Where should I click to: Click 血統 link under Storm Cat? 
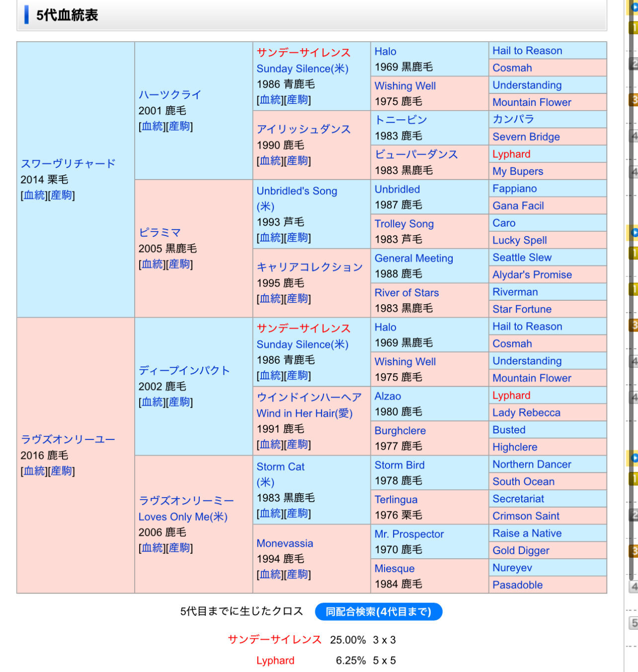point(270,513)
